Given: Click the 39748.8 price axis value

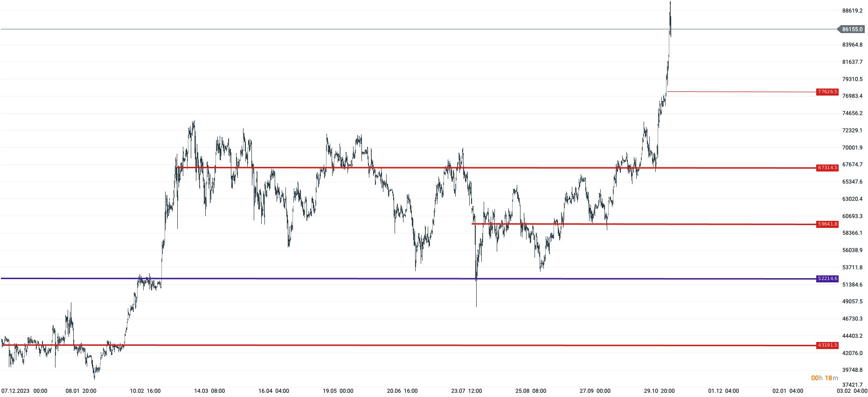Looking at the screenshot, I should (852, 370).
